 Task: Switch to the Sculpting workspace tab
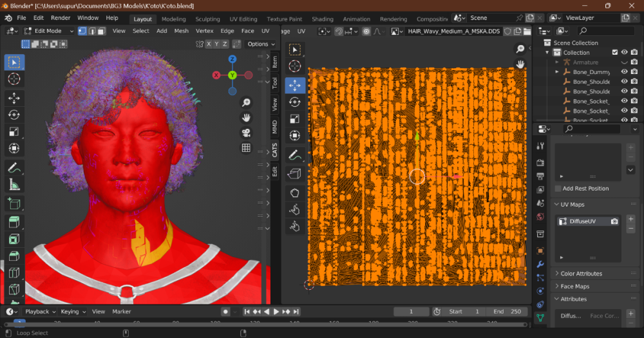(x=207, y=19)
